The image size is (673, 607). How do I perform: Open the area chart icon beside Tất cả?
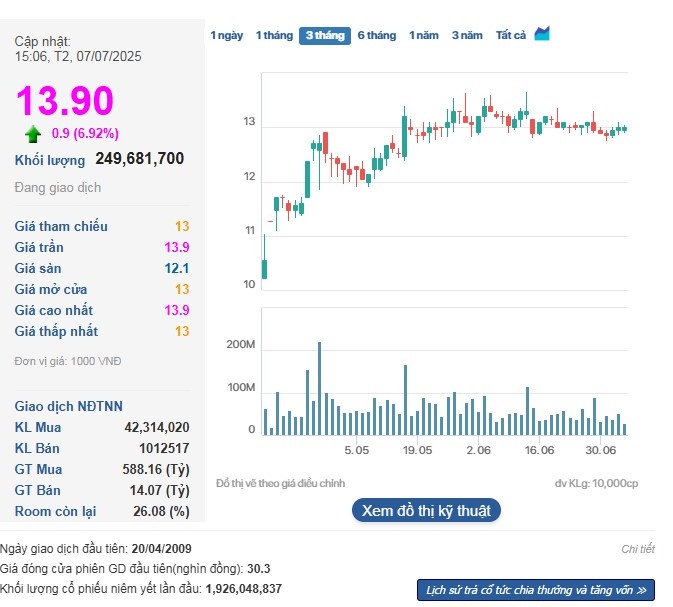542,34
